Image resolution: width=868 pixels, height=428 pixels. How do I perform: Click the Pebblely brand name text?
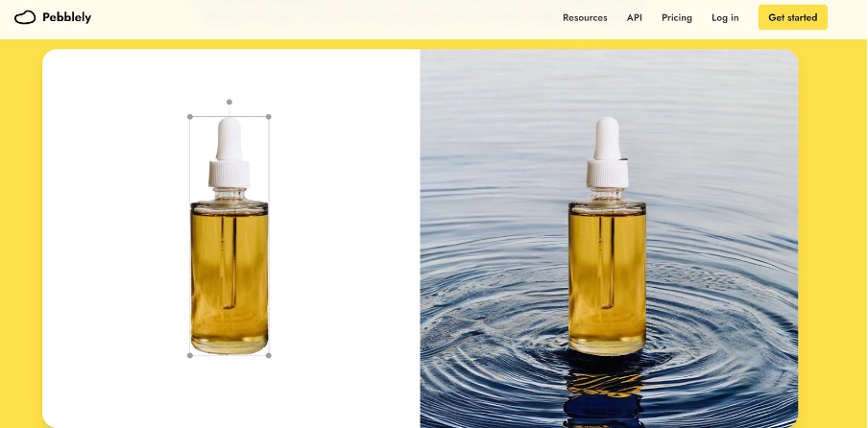[66, 17]
